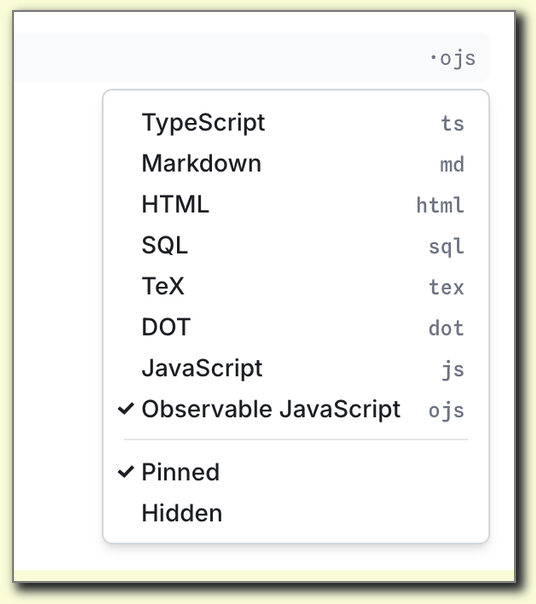536x604 pixels.
Task: Select TypeScript cell mode
Action: point(296,123)
